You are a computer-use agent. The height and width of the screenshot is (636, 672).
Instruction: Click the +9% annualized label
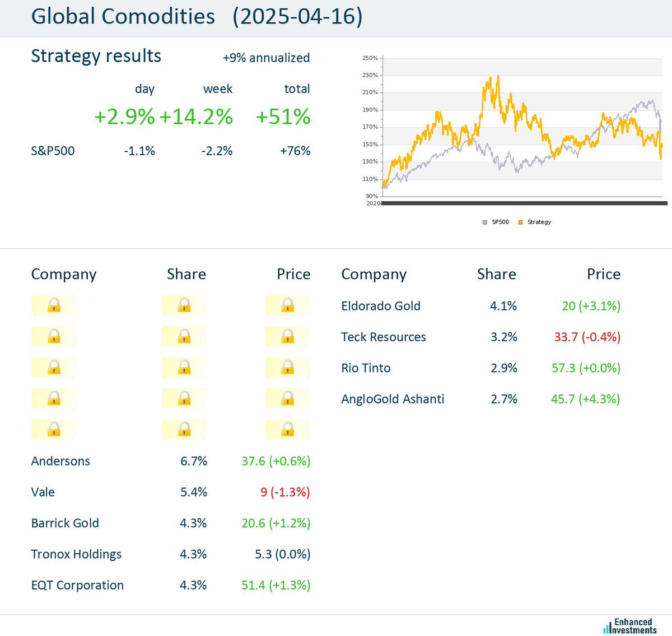pyautogui.click(x=266, y=58)
